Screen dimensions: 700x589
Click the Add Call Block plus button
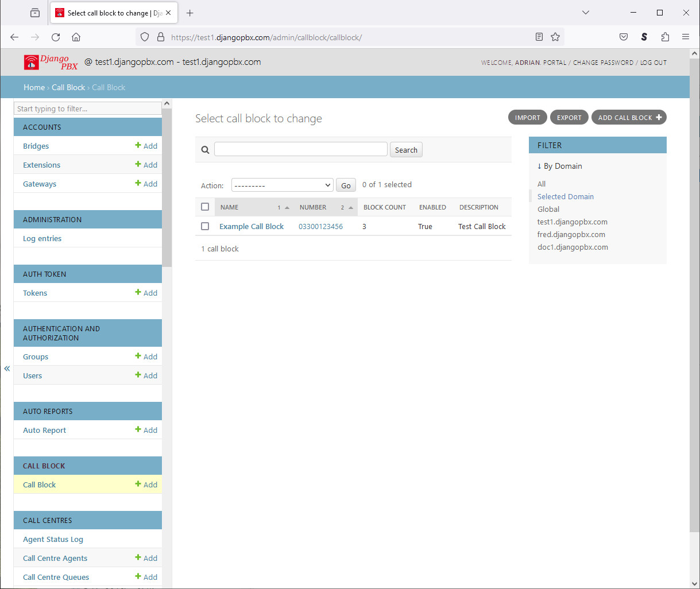point(629,118)
